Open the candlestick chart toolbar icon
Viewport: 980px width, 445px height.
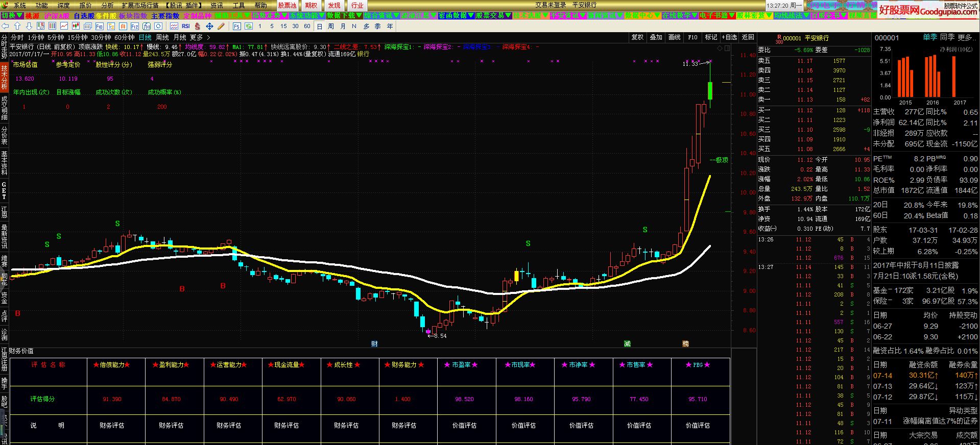tap(76, 26)
